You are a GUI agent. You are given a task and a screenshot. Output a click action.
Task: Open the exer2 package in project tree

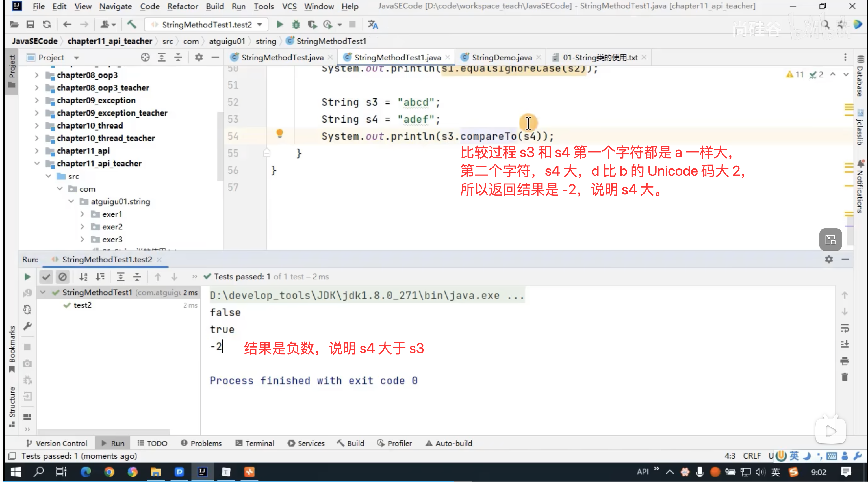point(112,227)
